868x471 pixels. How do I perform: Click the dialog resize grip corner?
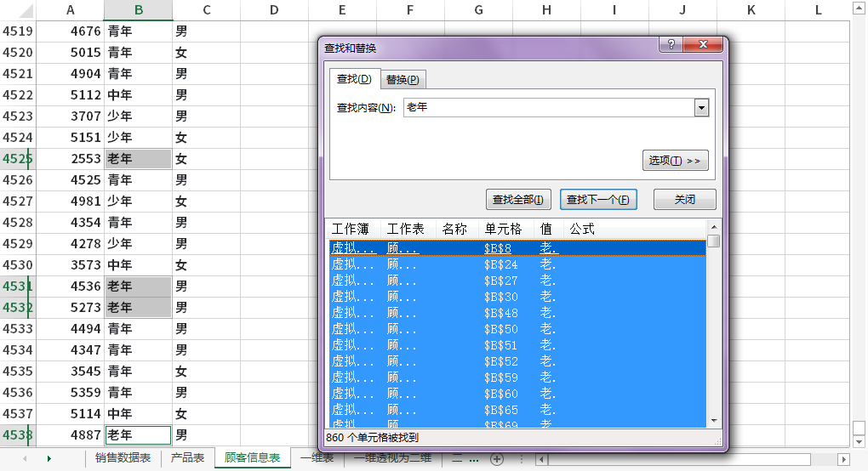pyautogui.click(x=717, y=441)
